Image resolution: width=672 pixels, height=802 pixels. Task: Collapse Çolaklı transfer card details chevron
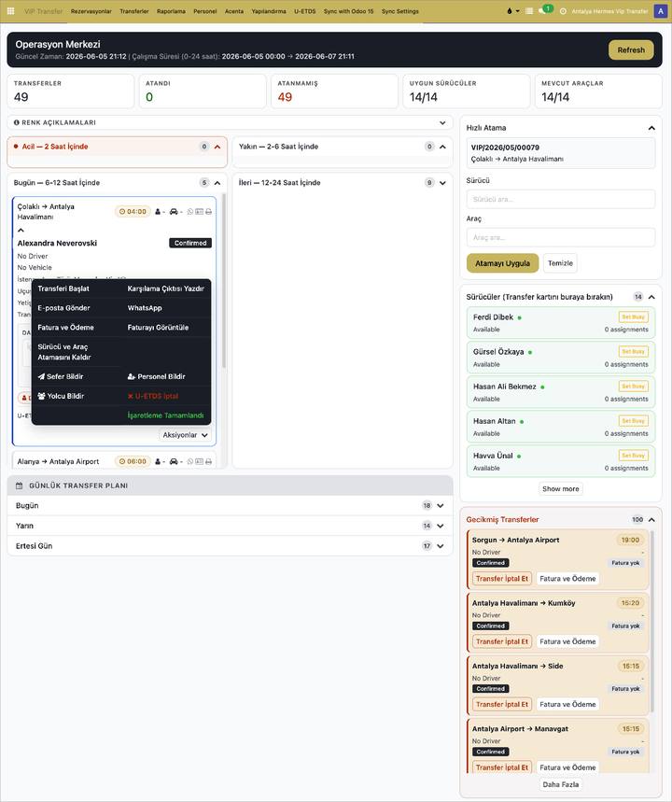coord(21,231)
